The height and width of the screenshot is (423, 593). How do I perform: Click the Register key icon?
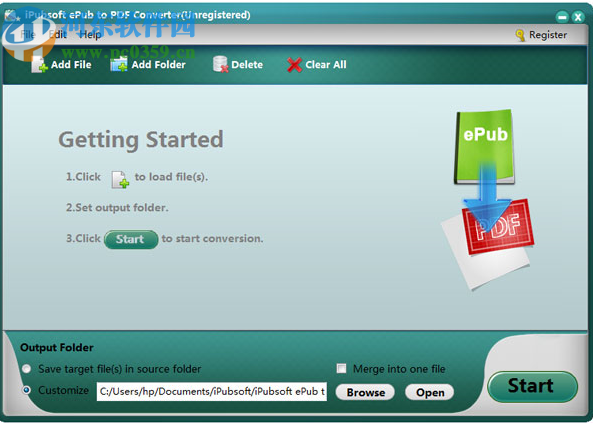coord(520,35)
